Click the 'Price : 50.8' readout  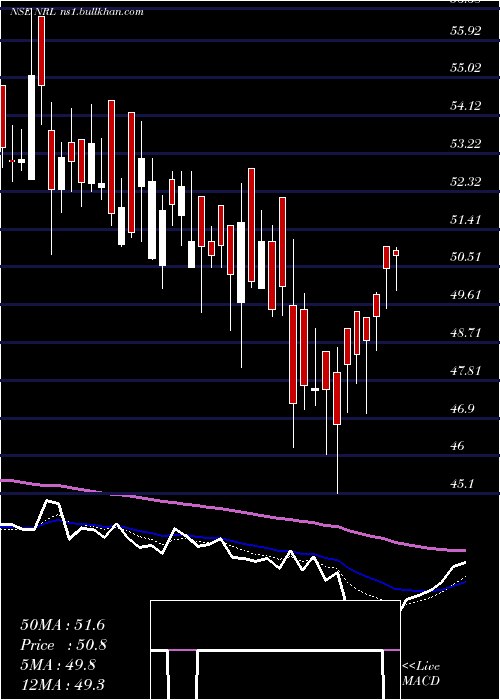click(63, 645)
